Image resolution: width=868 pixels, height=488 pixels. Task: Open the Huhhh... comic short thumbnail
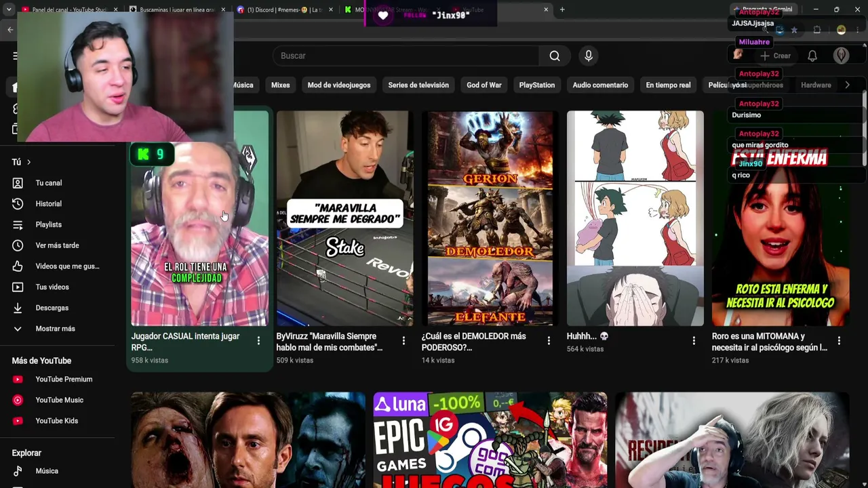coord(635,218)
